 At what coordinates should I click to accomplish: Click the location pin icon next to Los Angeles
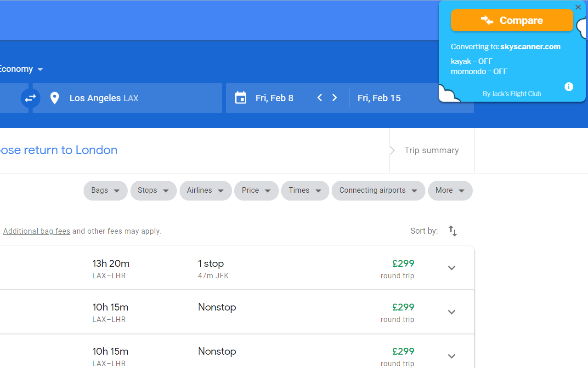pos(55,98)
